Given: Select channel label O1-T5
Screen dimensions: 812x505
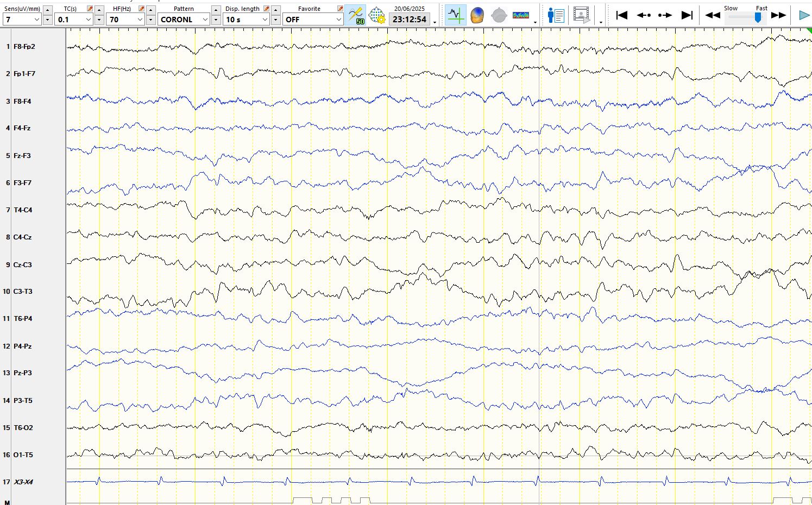Looking at the screenshot, I should coord(23,455).
